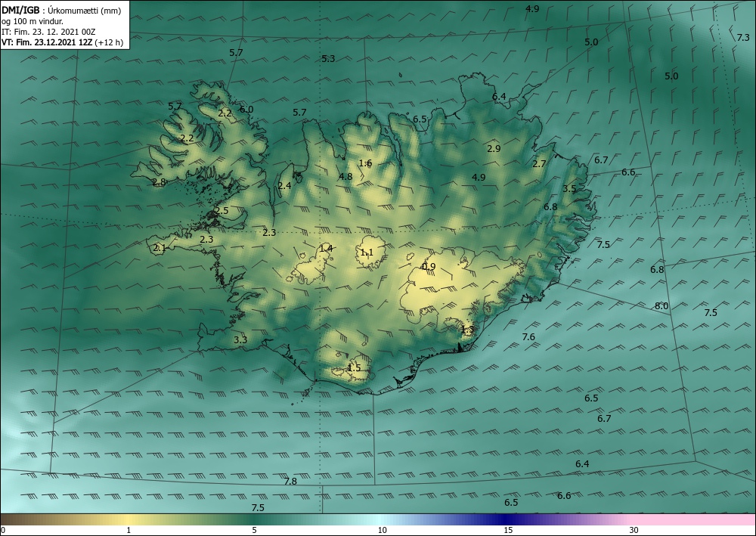
Task: Click the 3.5 value in the Eastfjords
Action: (570, 188)
